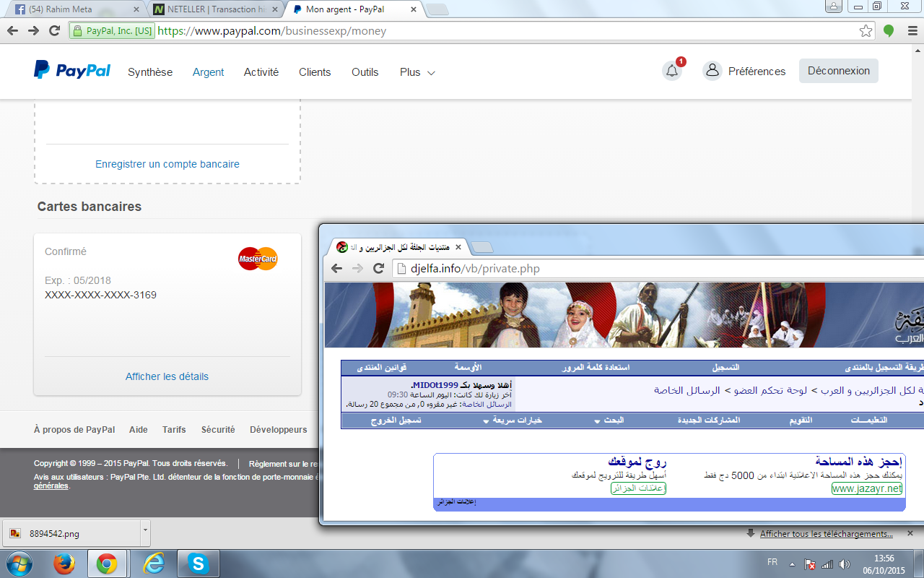Screen dimensions: 924x578
Task: Show hidden tray icons arrow
Action: point(793,564)
